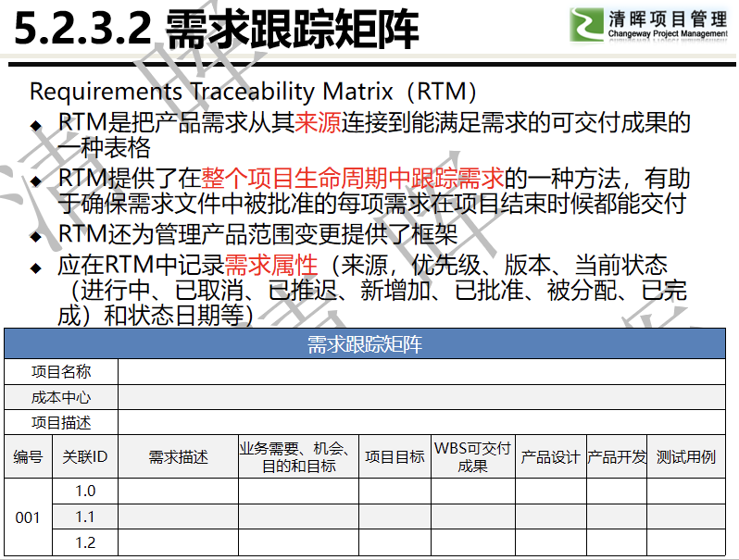This screenshot has height=560, width=739.
Task: Click the 成本中心 value field
Action: pos(421,397)
